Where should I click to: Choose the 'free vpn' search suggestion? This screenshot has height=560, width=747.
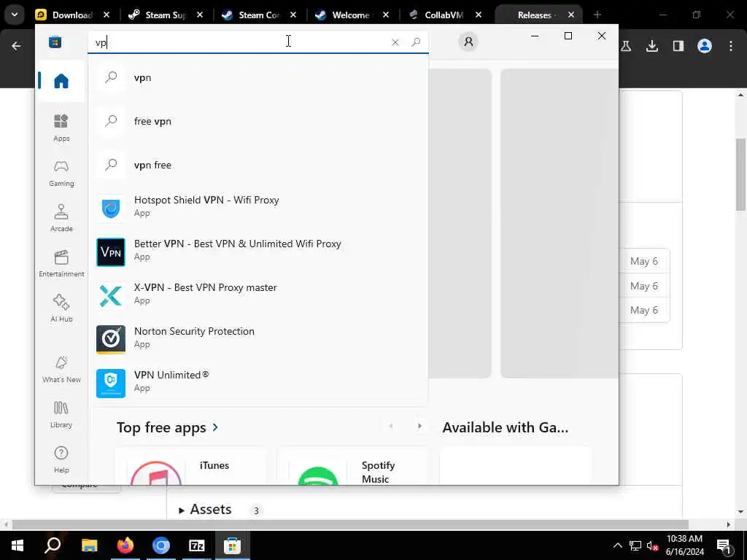click(258, 122)
